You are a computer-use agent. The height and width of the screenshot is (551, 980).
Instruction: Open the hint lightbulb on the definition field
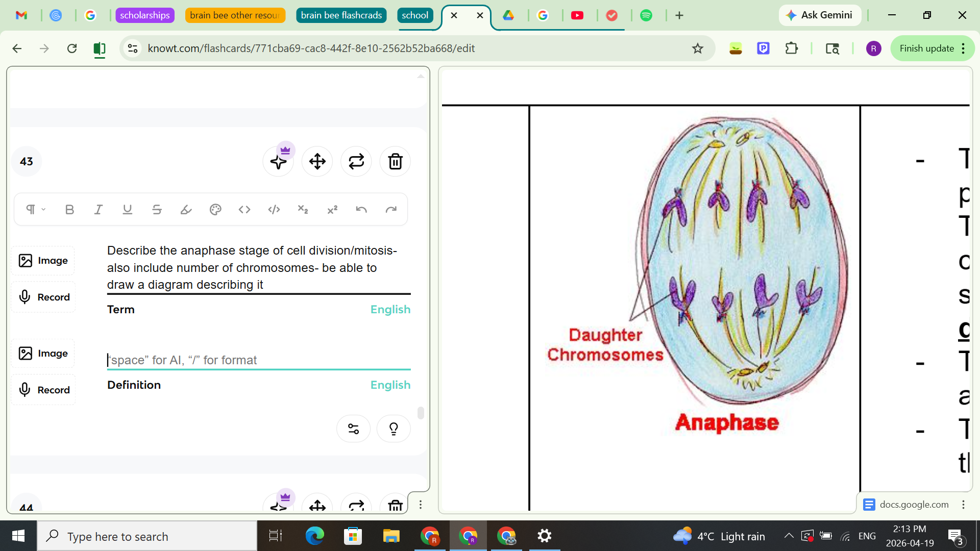click(393, 429)
